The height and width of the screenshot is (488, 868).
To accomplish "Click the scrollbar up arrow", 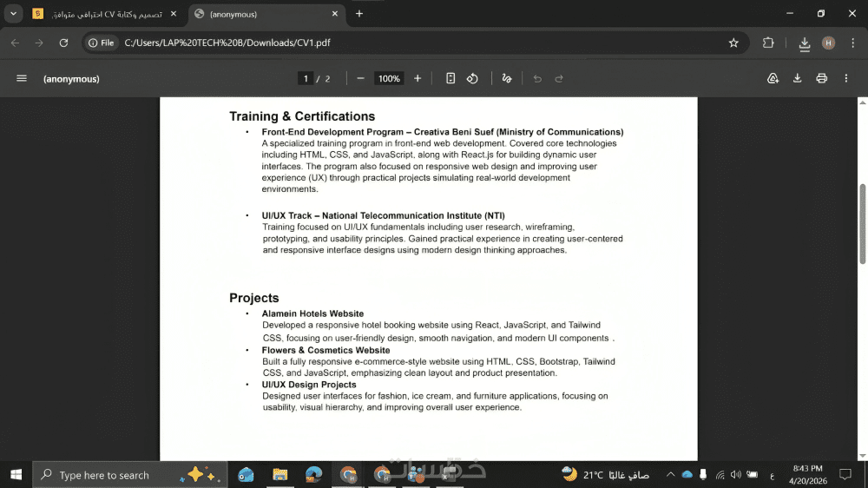I will tap(863, 102).
